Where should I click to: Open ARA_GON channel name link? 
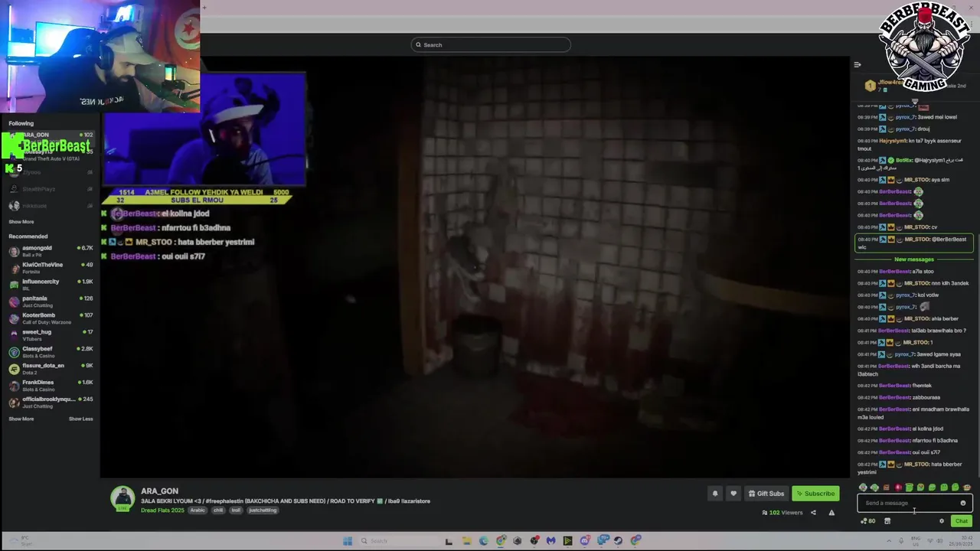click(159, 491)
